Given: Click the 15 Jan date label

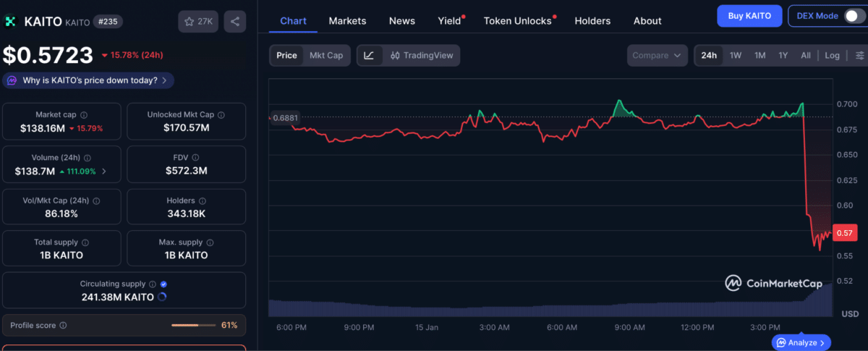Looking at the screenshot, I should pos(426,328).
